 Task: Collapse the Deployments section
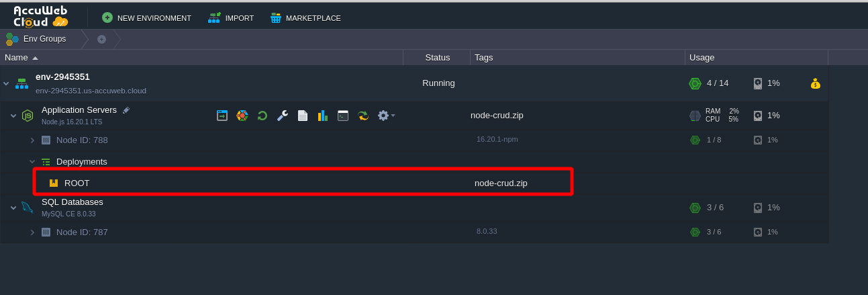32,162
